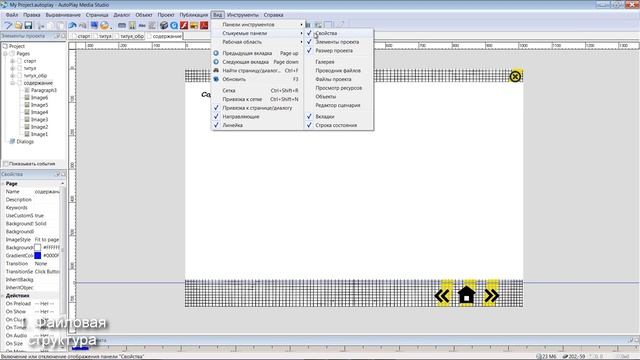Open the Стыкуемые панели submenu
The image size is (640, 360).
pos(257,33)
